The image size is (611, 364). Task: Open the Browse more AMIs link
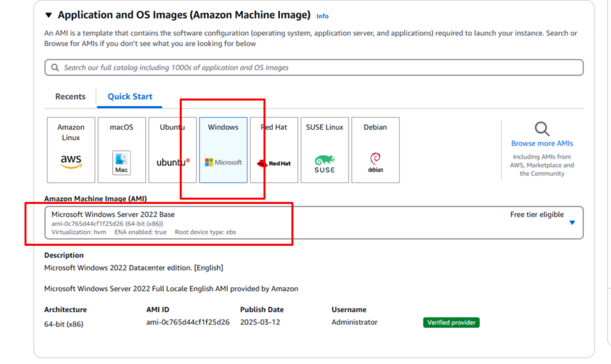[542, 143]
